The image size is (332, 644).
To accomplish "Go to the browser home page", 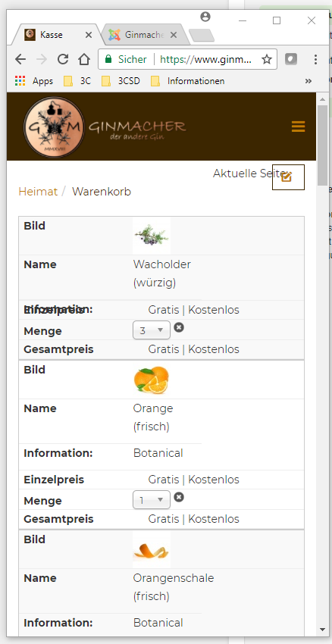I will tap(84, 60).
